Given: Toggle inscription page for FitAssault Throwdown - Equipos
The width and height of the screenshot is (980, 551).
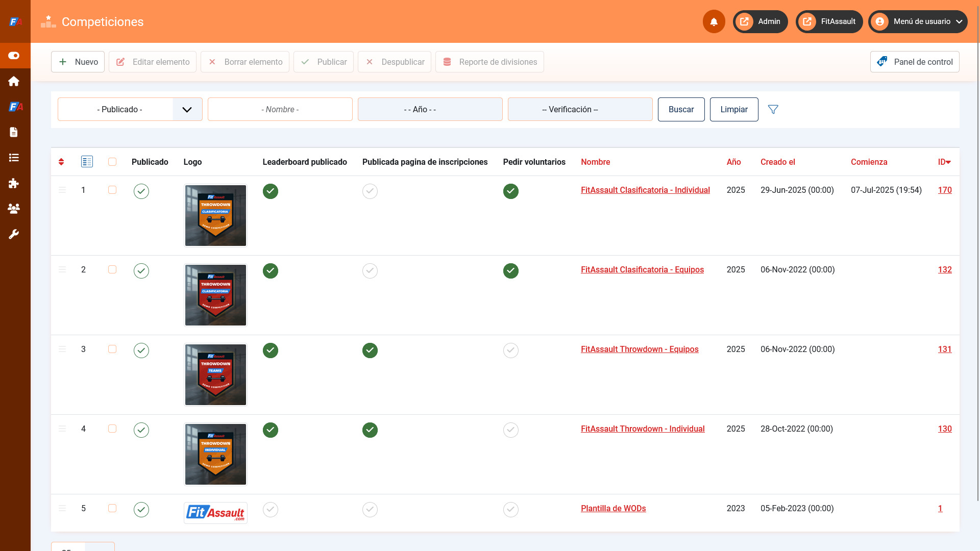Looking at the screenshot, I should [x=370, y=350].
